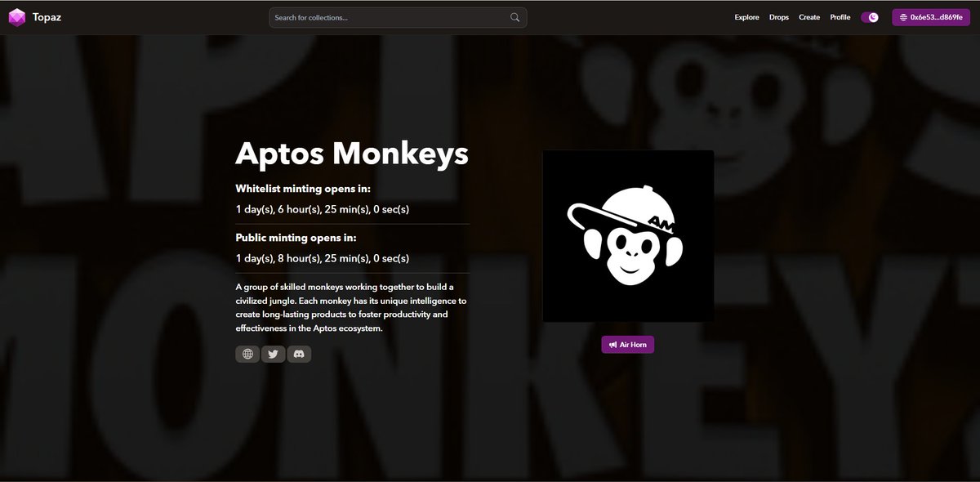Open the project website via globe icon
Image resolution: width=980 pixels, height=482 pixels.
click(247, 353)
